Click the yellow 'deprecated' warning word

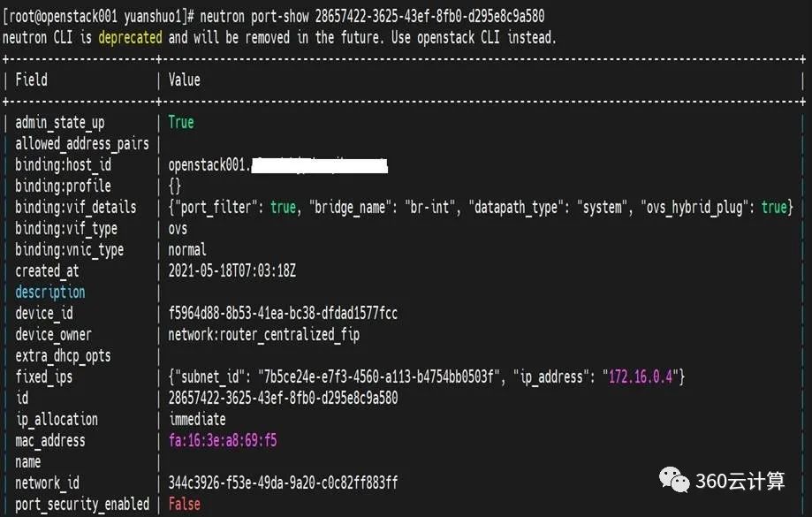tap(130, 38)
